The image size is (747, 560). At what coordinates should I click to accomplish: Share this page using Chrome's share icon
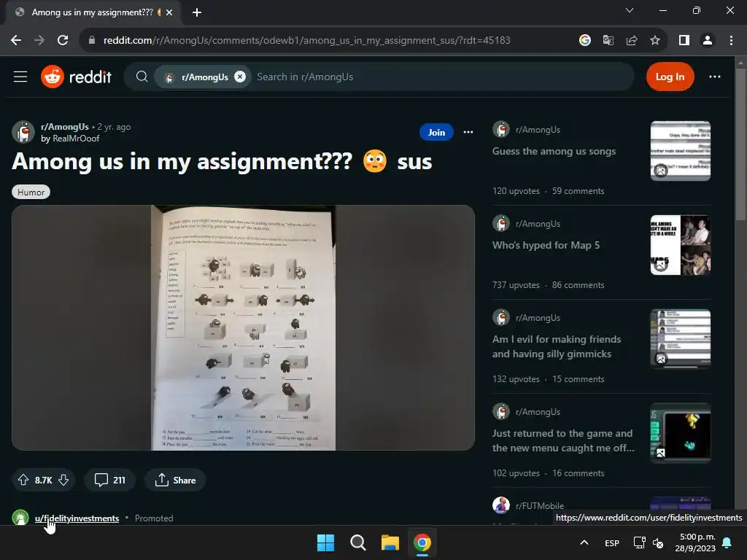(x=632, y=41)
